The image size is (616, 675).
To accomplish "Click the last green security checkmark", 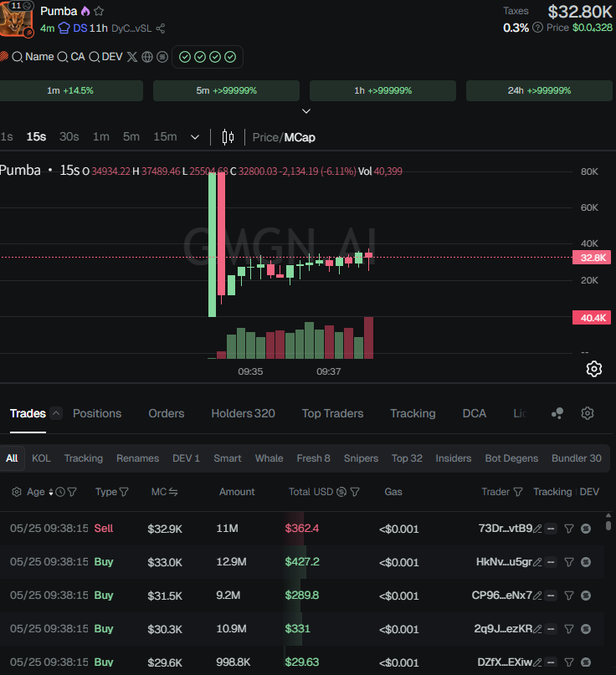I will [x=230, y=57].
